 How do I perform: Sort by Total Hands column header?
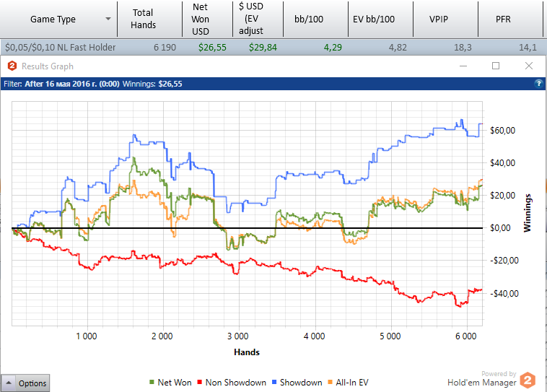click(x=149, y=19)
